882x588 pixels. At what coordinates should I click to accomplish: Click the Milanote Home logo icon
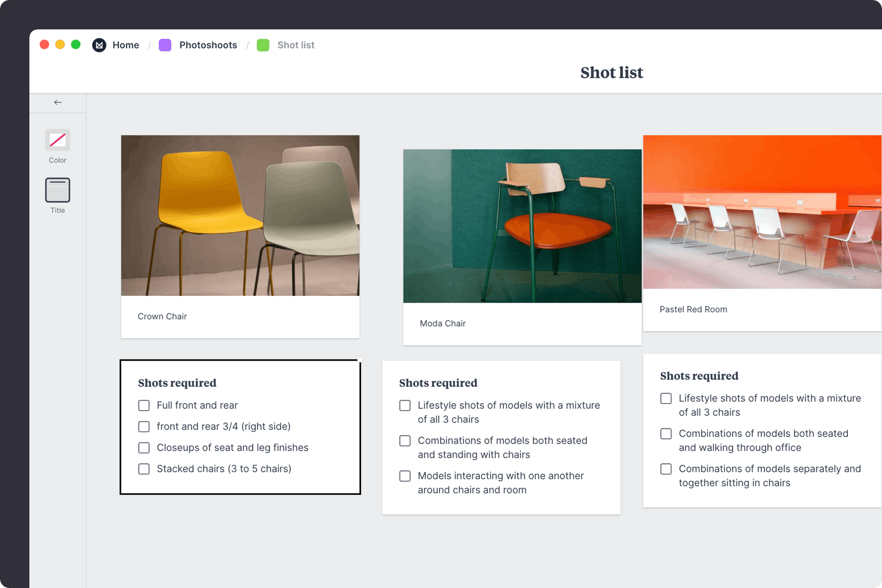coord(99,45)
